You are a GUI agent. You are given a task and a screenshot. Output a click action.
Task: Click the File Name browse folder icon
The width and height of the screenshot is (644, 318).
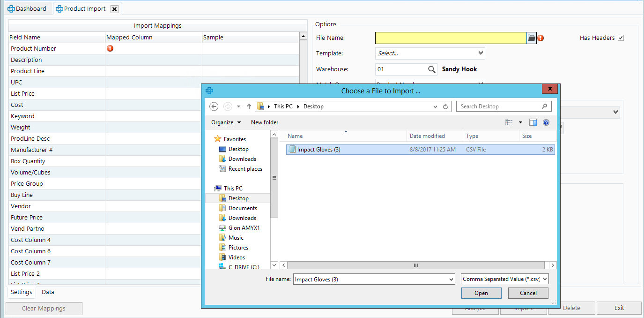(x=531, y=38)
